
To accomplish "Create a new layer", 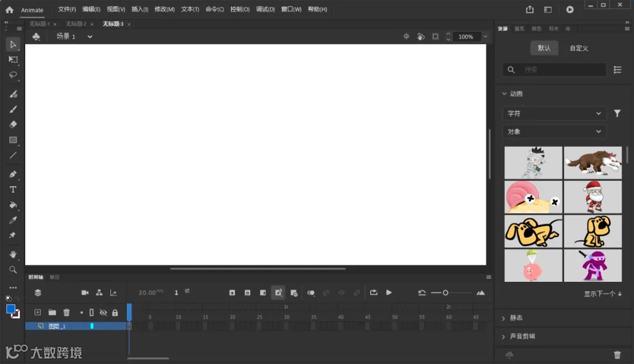I will point(38,312).
